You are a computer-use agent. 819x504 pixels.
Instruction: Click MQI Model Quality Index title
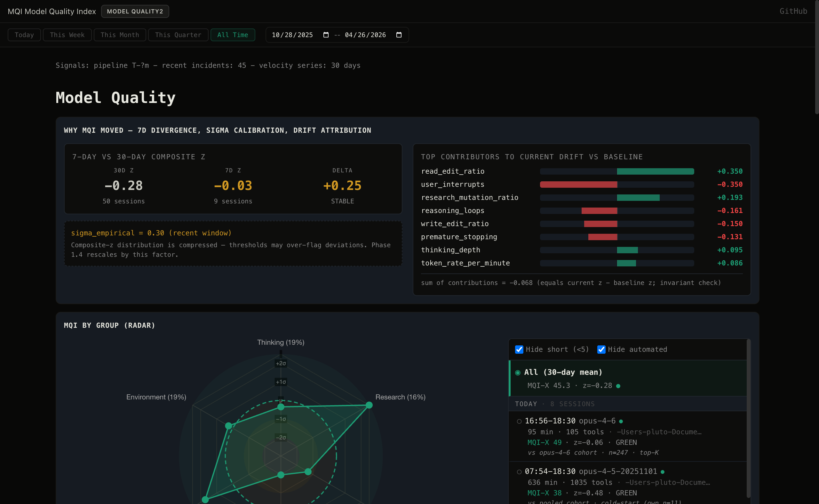pyautogui.click(x=52, y=11)
